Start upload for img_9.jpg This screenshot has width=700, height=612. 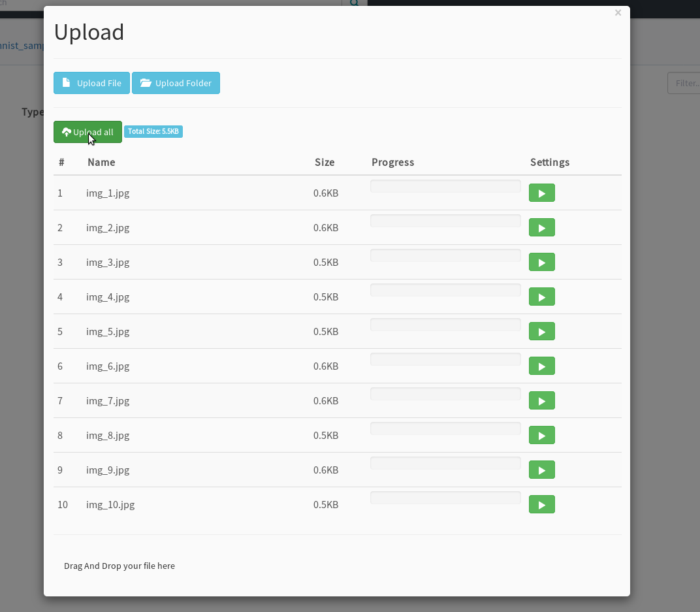[x=541, y=470]
